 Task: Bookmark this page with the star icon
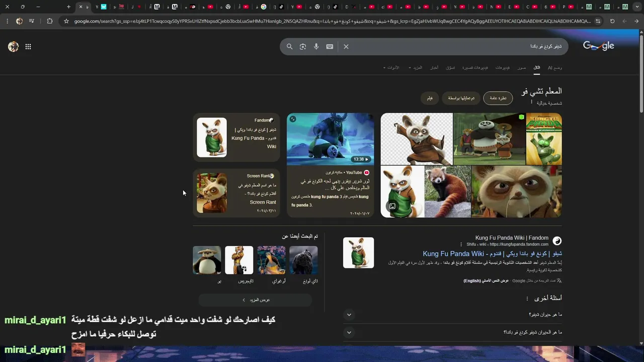[66, 21]
